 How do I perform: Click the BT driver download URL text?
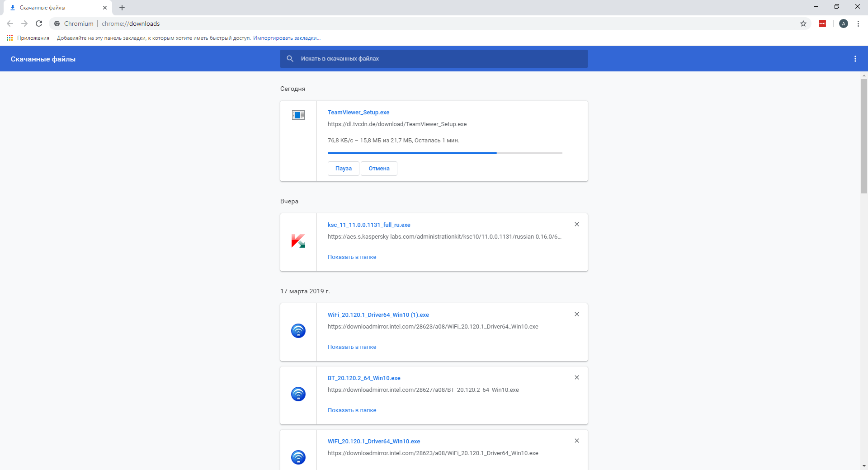pos(423,390)
